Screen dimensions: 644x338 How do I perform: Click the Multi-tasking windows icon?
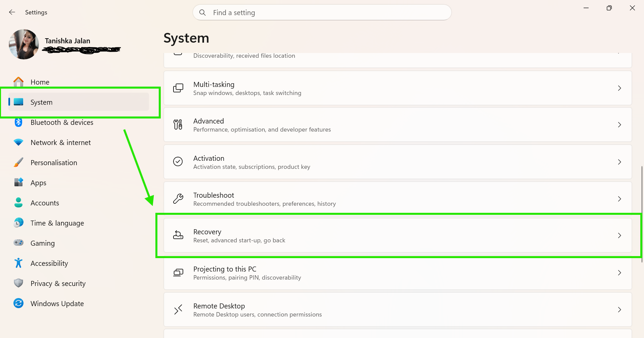click(178, 88)
